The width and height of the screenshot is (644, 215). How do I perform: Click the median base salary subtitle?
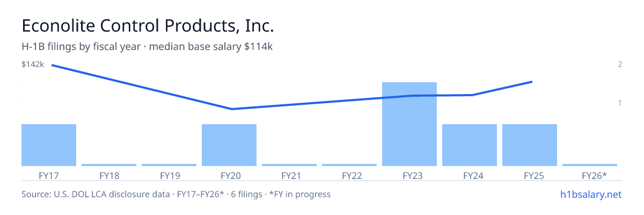click(211, 47)
